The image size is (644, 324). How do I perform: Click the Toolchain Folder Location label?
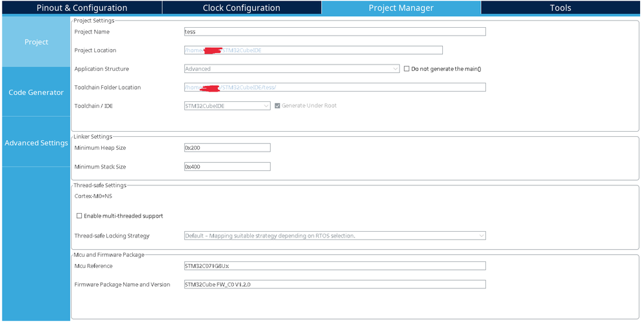(x=107, y=87)
